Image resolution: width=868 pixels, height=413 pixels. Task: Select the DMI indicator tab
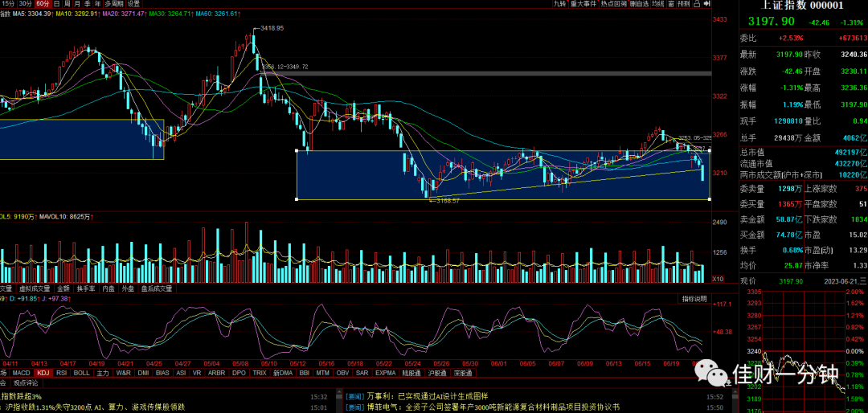click(x=143, y=373)
